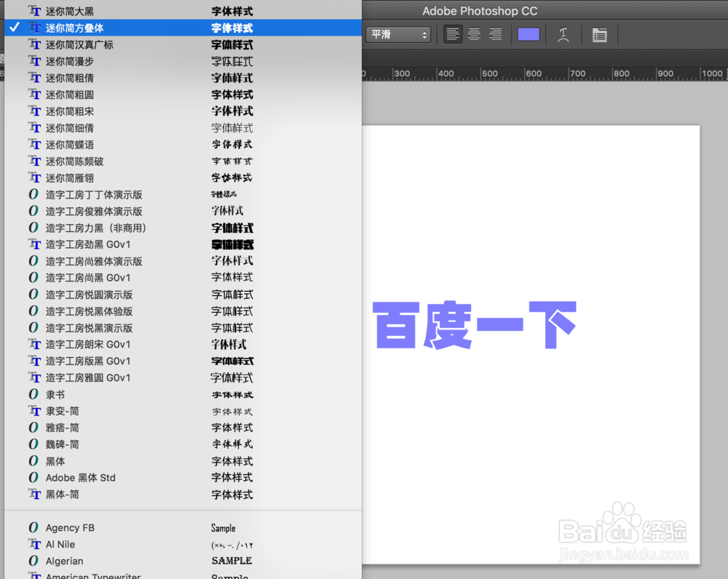Click the 500 mark on the horizontal ruler
Viewport: 728px width, 579px height.
490,73
